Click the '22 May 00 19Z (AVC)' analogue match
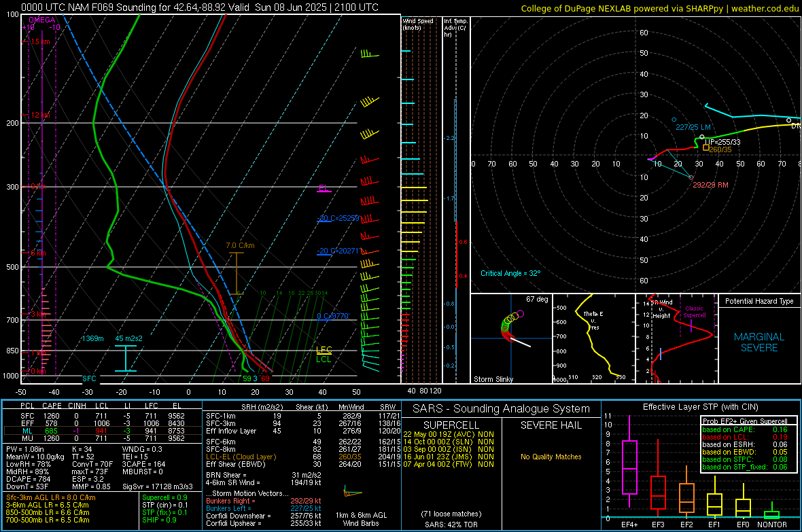This screenshot has width=802, height=532. click(439, 434)
